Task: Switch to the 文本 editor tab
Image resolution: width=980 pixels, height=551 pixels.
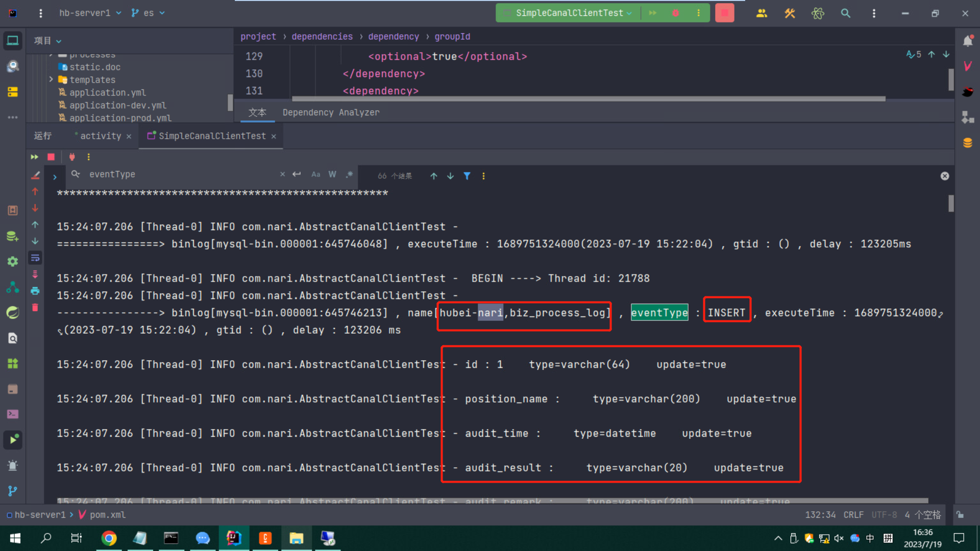Action: 257,112
